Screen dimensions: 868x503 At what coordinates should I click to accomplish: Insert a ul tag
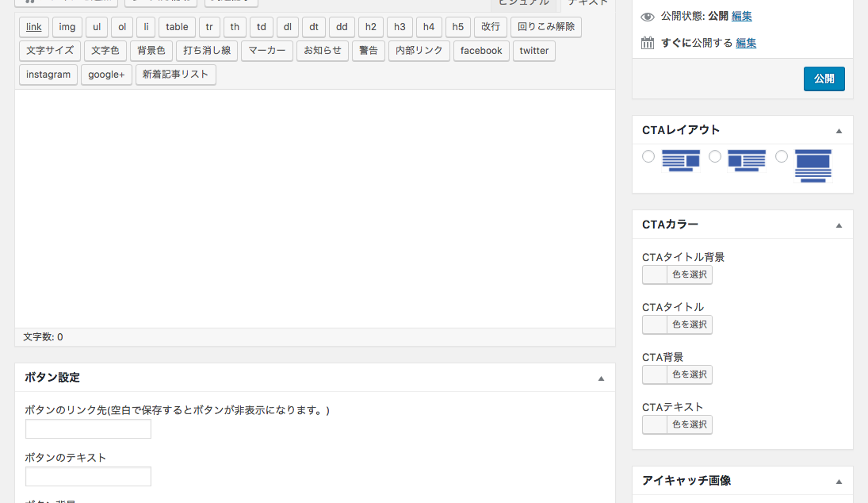pos(97,27)
